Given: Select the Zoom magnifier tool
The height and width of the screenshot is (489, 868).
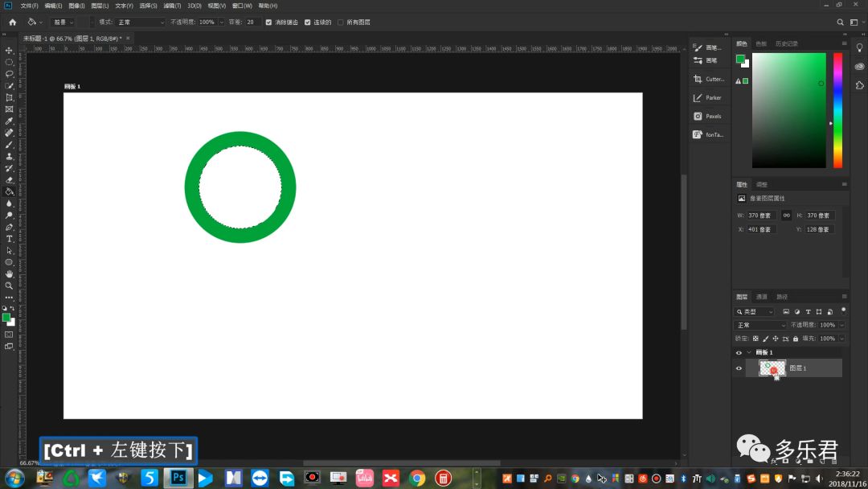Looking at the screenshot, I should point(9,286).
